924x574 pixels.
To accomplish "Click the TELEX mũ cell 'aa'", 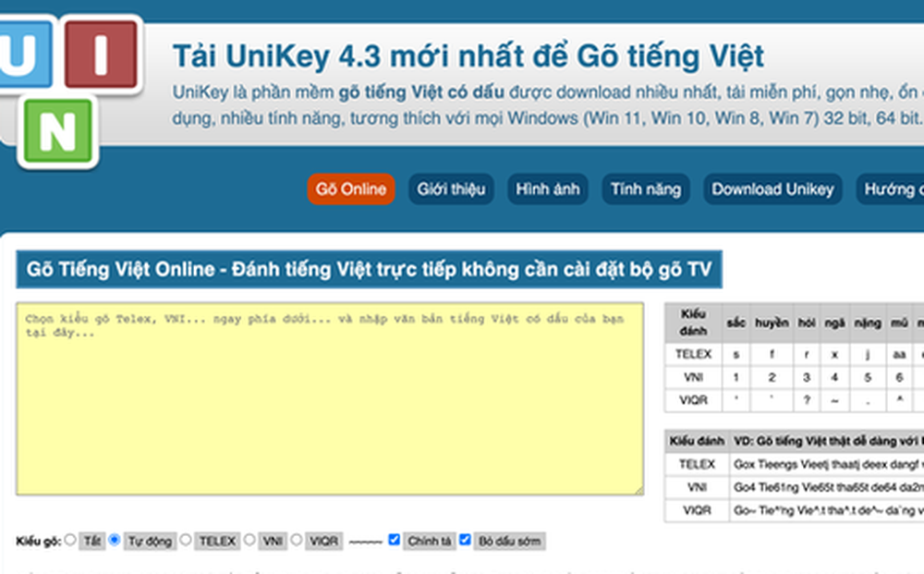I will click(899, 354).
